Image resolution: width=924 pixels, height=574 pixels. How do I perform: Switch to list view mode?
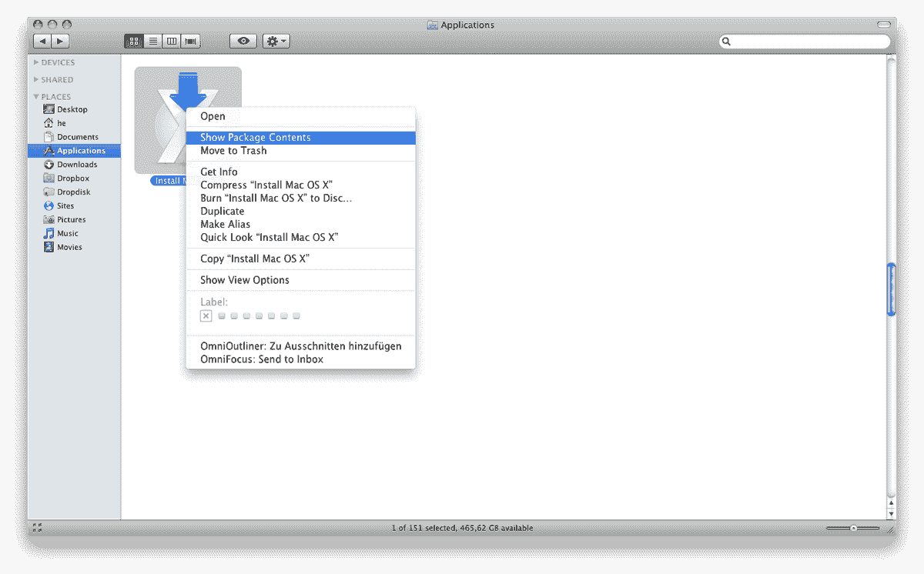point(152,41)
